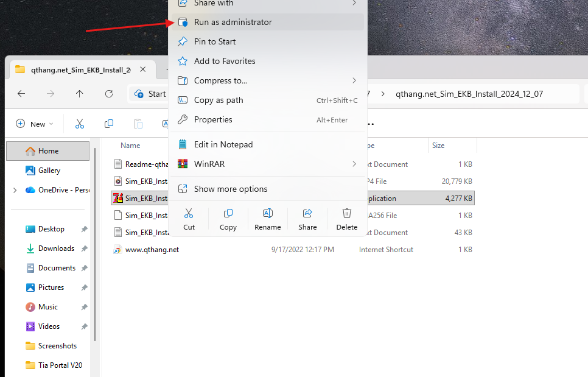This screenshot has height=377, width=588.
Task: Choose Pin to Start
Action: click(214, 41)
